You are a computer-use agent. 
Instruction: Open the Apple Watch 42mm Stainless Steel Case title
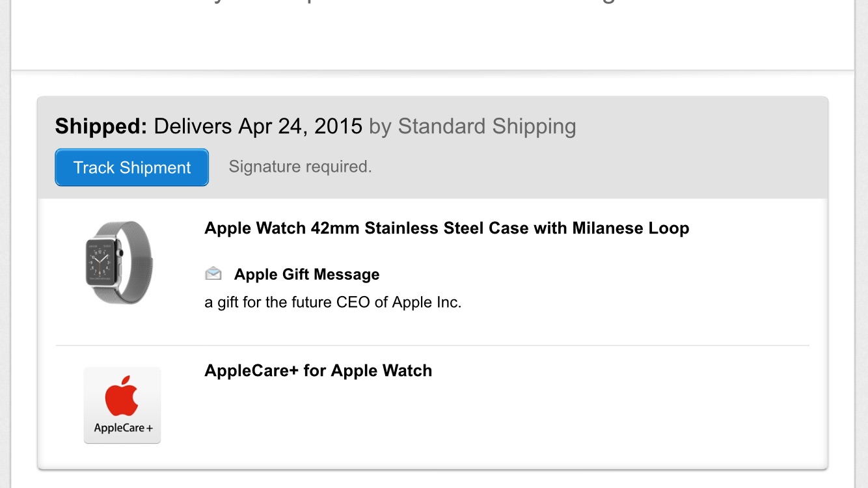[446, 228]
